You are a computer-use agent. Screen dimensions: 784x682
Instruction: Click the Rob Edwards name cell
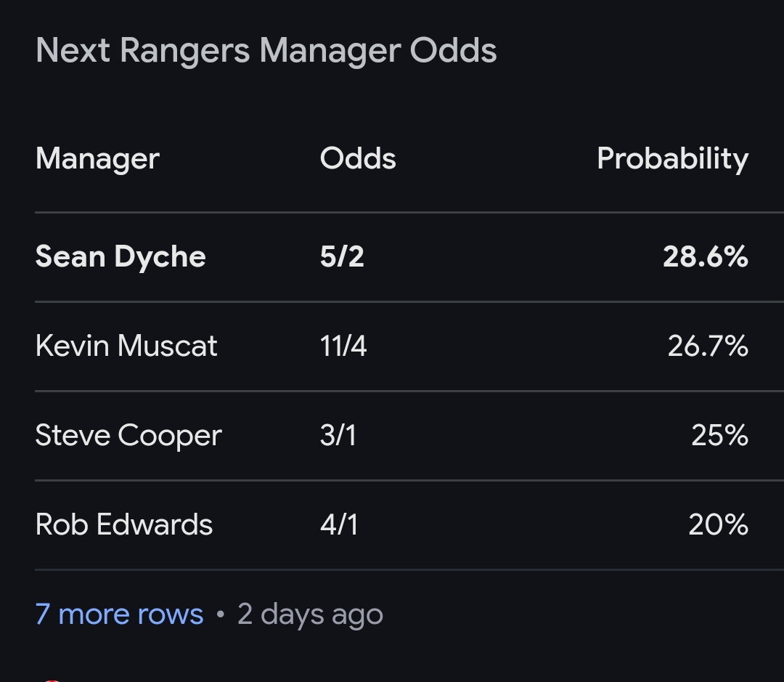pos(124,525)
